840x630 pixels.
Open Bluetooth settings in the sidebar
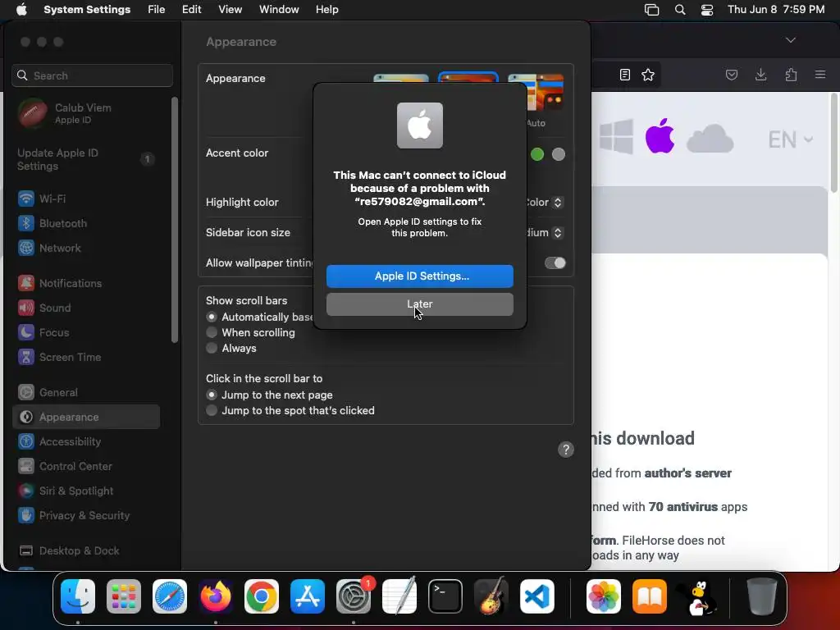(x=85, y=223)
